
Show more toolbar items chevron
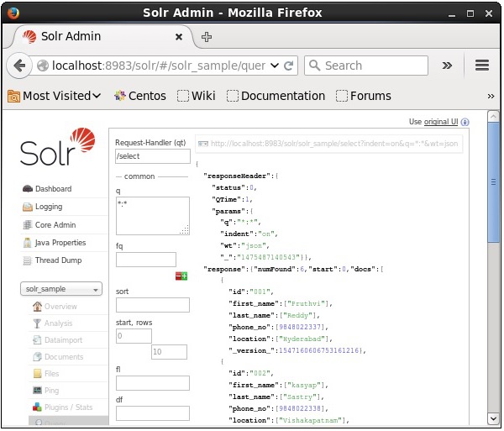tap(447, 66)
